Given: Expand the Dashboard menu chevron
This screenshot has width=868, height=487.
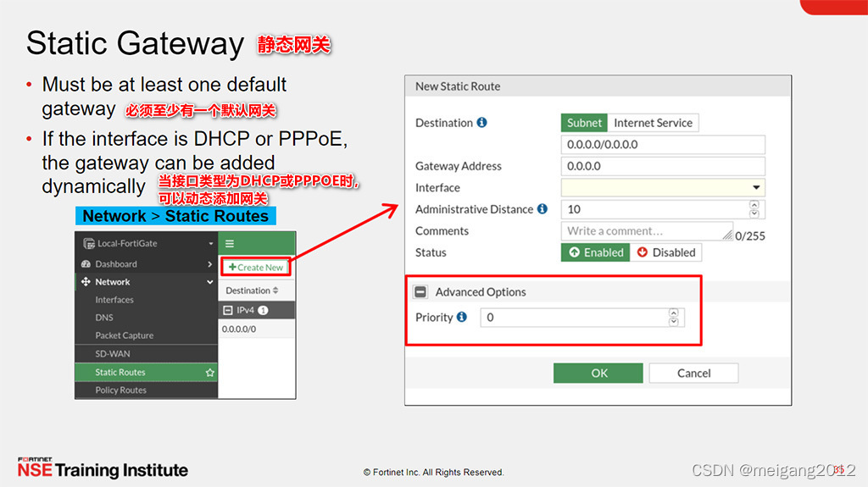Looking at the screenshot, I should click(x=210, y=264).
